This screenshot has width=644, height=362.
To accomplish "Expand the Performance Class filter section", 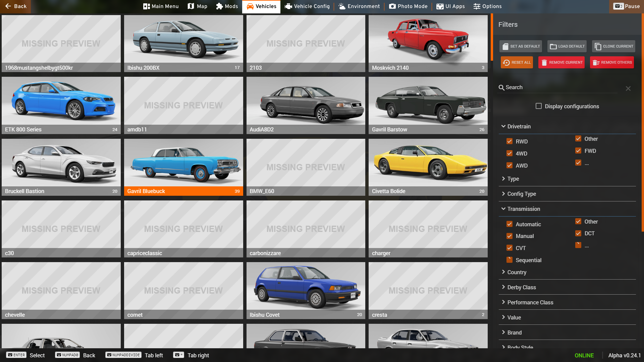I will click(x=567, y=302).
